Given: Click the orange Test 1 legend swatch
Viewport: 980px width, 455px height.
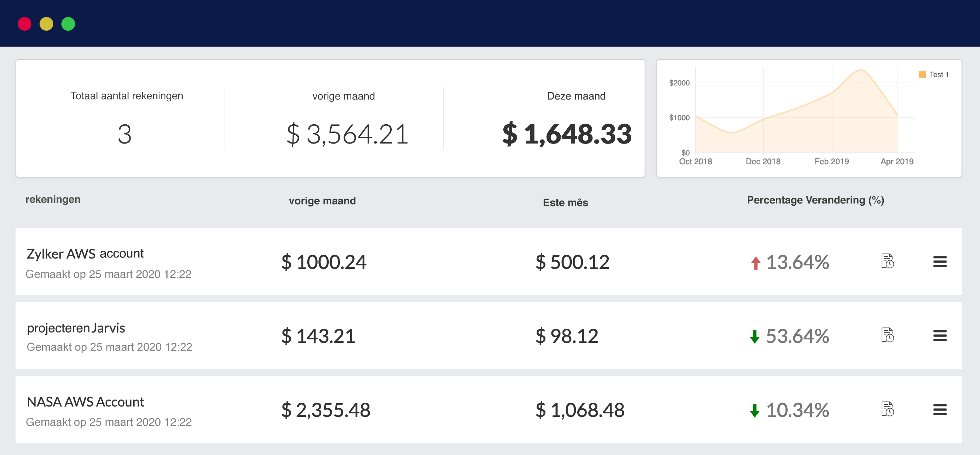Looking at the screenshot, I should click(x=922, y=74).
